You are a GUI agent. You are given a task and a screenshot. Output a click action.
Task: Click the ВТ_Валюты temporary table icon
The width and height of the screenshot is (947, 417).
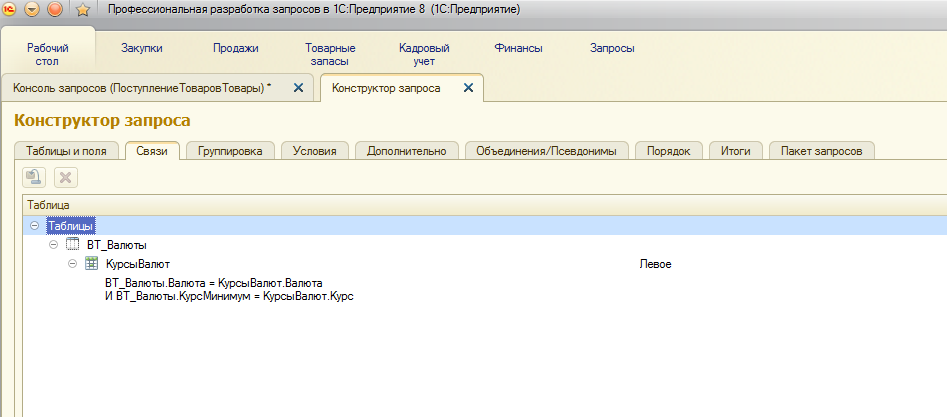pos(72,245)
